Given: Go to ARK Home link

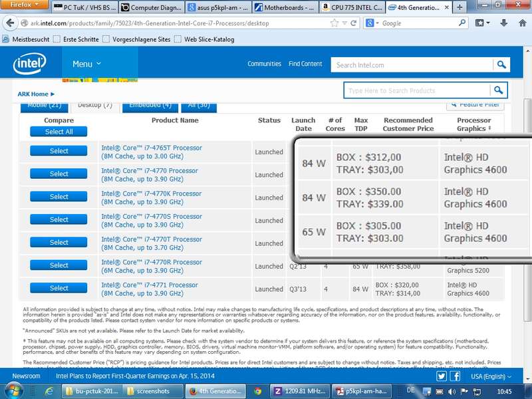Looking at the screenshot, I should tap(33, 94).
